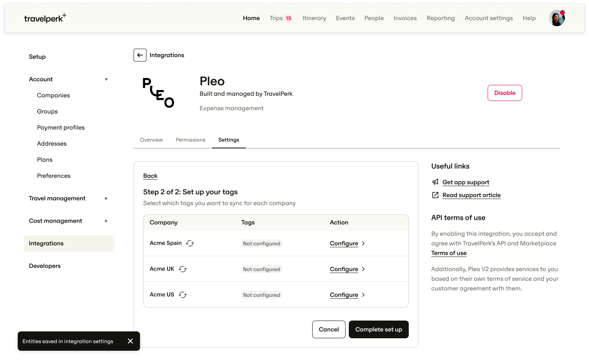Click the chevron next to Acme UK Configure
Viewport: 589px width, 364px height.
(363, 269)
